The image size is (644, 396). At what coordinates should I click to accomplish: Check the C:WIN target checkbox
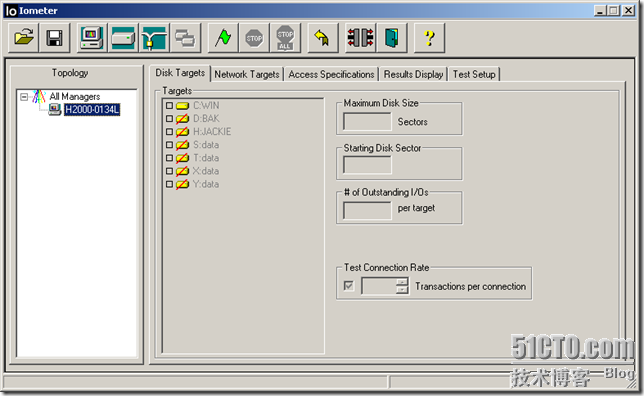169,106
